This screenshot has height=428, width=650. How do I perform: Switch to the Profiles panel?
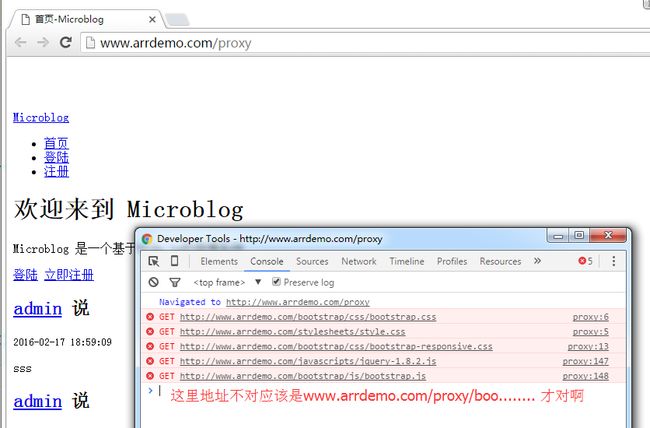point(452,261)
